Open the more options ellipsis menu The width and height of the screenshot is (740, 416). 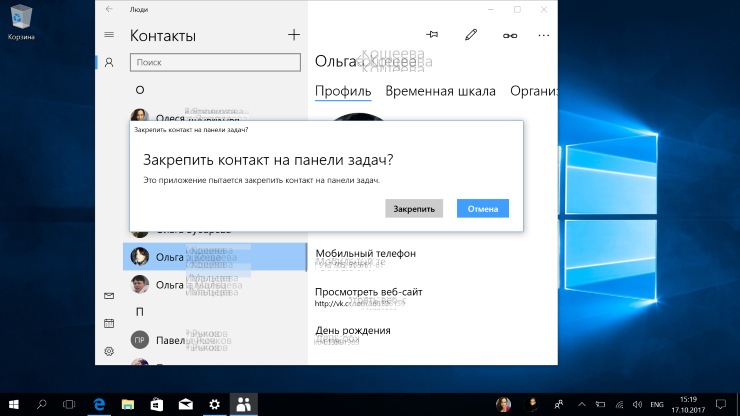pos(544,35)
